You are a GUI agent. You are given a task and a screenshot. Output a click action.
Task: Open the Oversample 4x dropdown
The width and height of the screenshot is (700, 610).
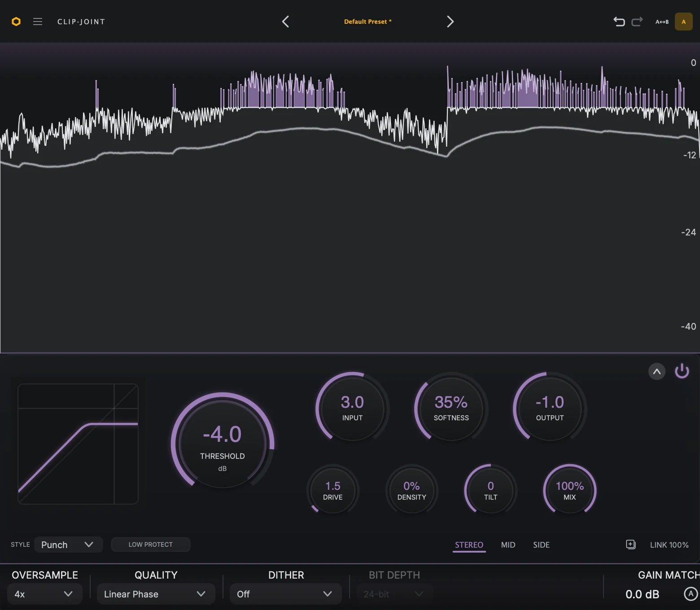click(45, 594)
